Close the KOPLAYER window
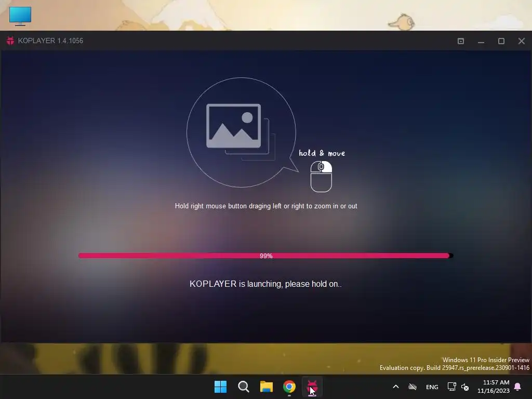The width and height of the screenshot is (532, 399). tap(522, 41)
